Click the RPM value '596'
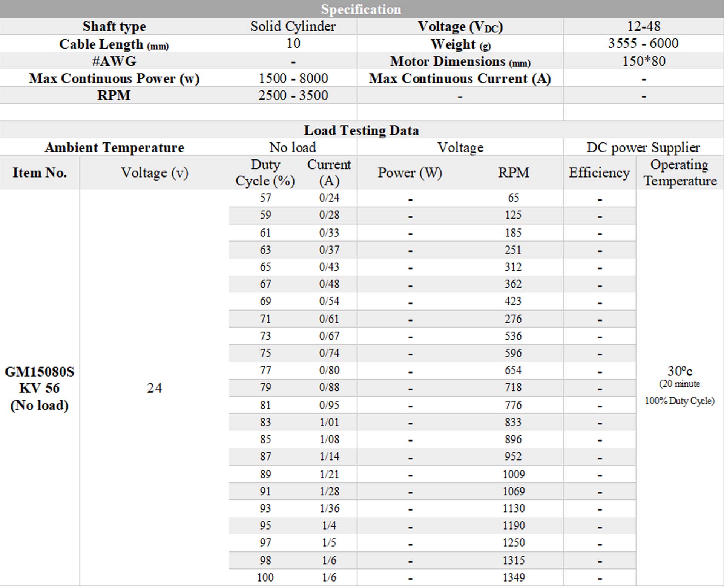Viewport: 724px width, 588px height. 514,353
